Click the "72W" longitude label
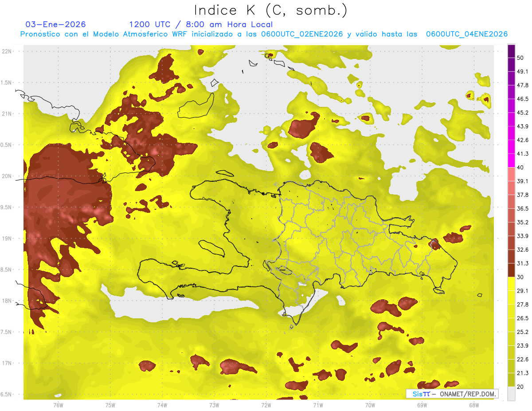 coord(266,405)
